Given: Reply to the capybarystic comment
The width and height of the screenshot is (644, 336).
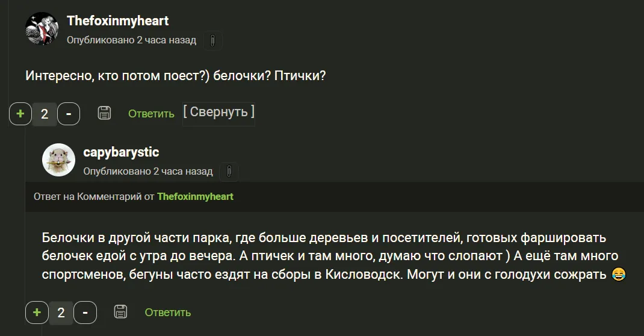Looking at the screenshot, I should pyautogui.click(x=167, y=312).
